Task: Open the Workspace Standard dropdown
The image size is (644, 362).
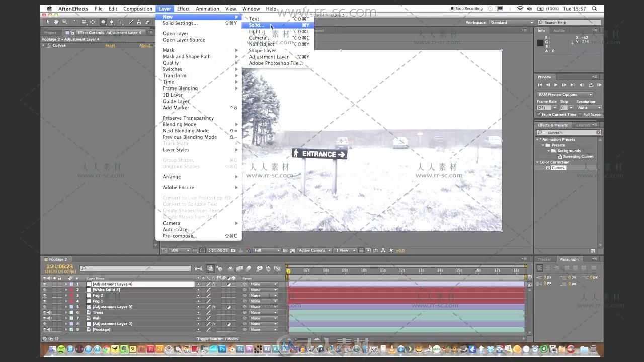Action: coord(511,23)
